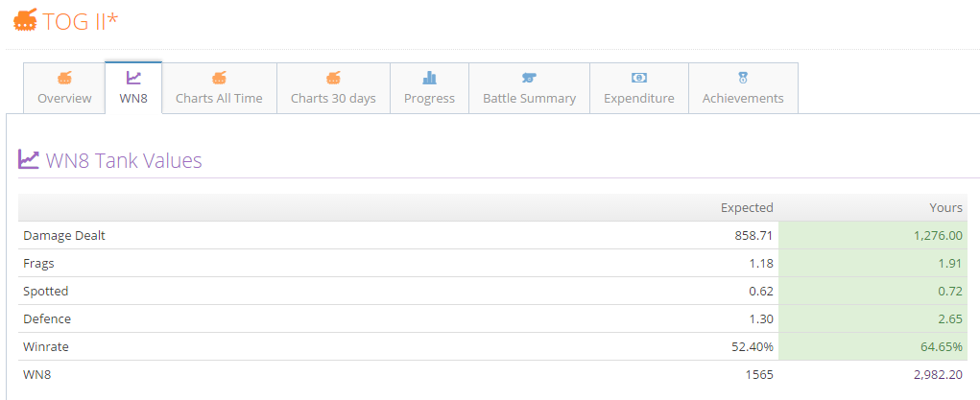Open the Battle Summary tab
The height and width of the screenshot is (400, 980).
pyautogui.click(x=530, y=88)
